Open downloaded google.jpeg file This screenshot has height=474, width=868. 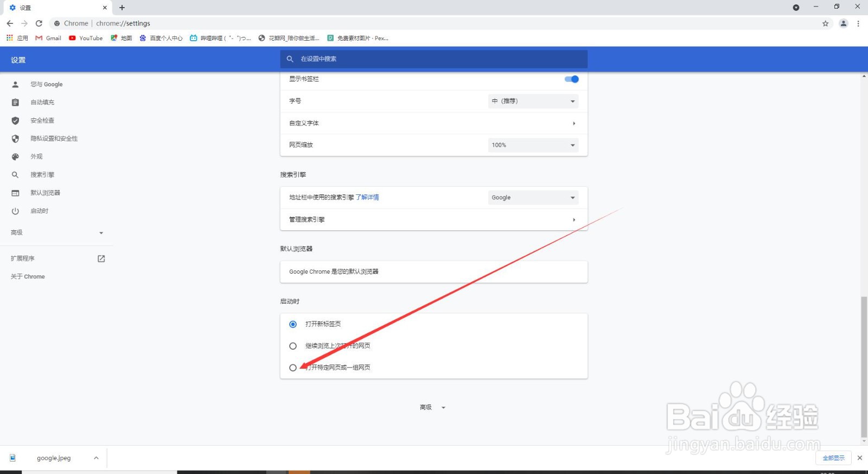(54, 458)
